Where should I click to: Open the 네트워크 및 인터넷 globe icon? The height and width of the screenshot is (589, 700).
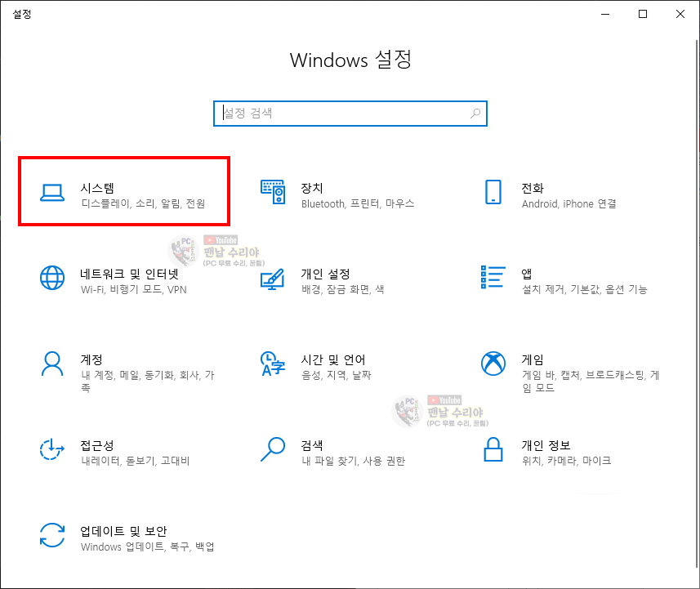52,278
